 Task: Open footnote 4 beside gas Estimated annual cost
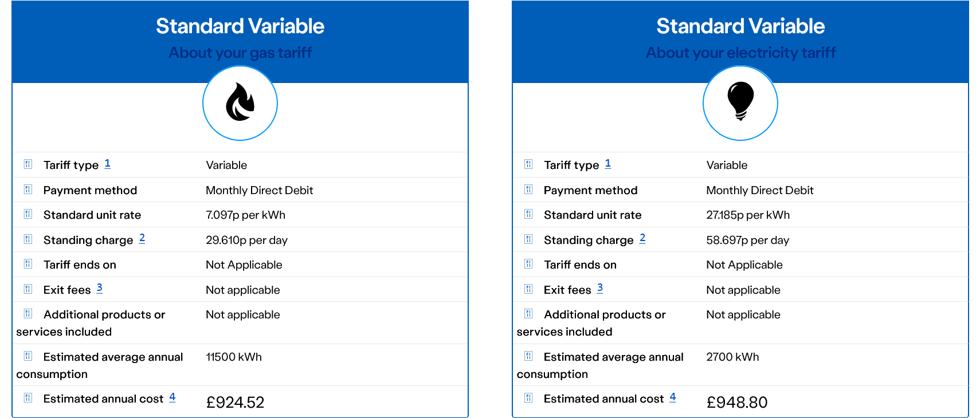(x=172, y=397)
